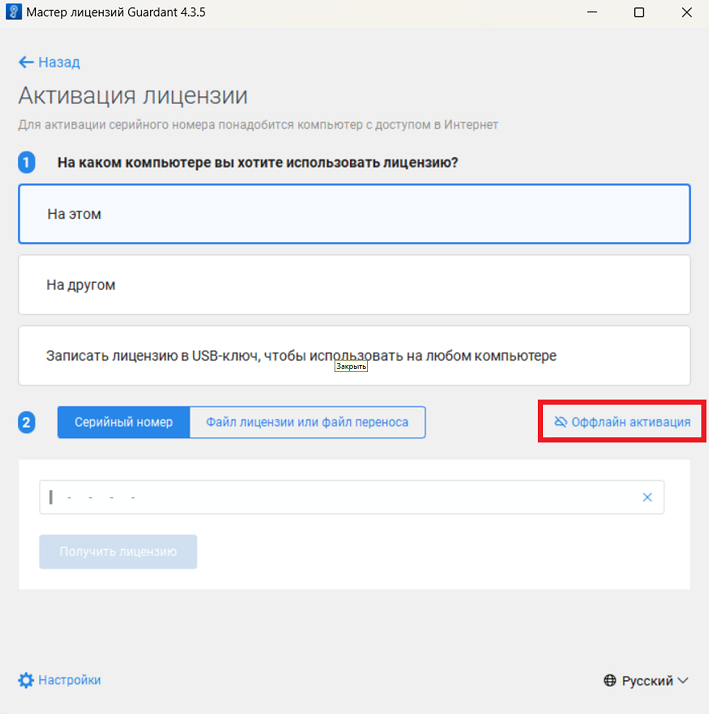Open the Файл лицензии или файл переноса tab
709x714 pixels.
[307, 422]
